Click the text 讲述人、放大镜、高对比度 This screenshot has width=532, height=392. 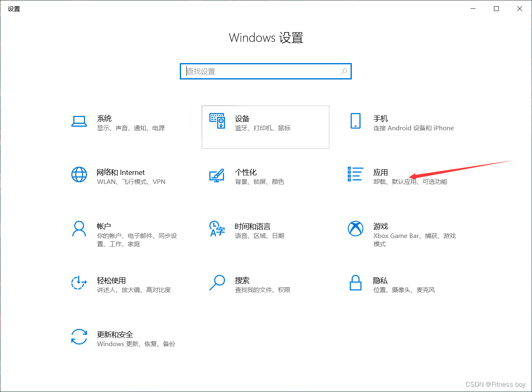click(x=134, y=290)
